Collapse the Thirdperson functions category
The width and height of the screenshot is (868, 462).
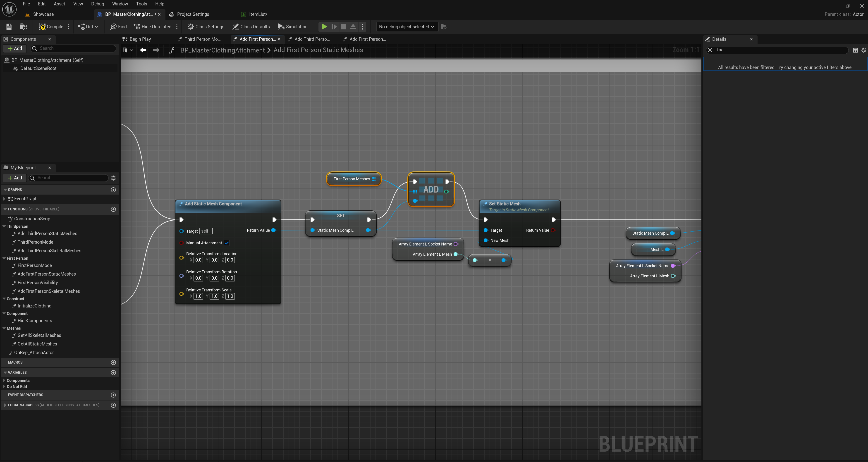(x=4, y=227)
